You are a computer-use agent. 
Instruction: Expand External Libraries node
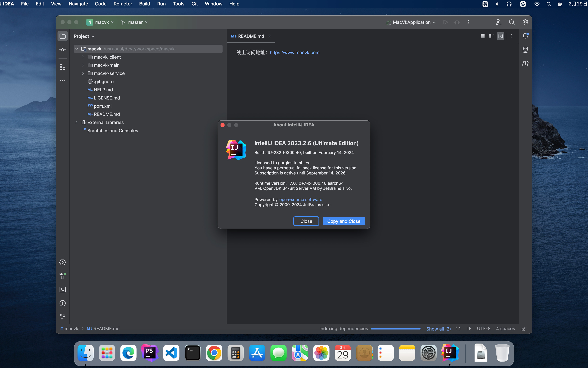[77, 122]
